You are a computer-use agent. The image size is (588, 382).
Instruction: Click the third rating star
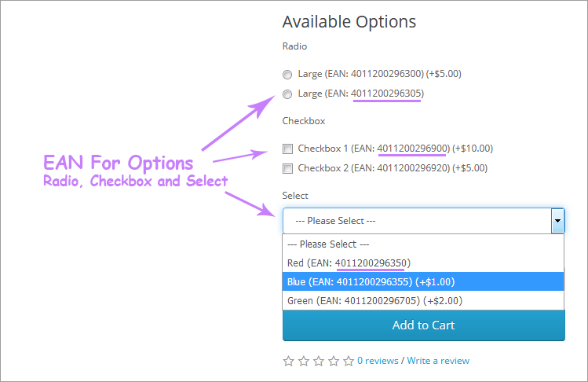point(319,361)
